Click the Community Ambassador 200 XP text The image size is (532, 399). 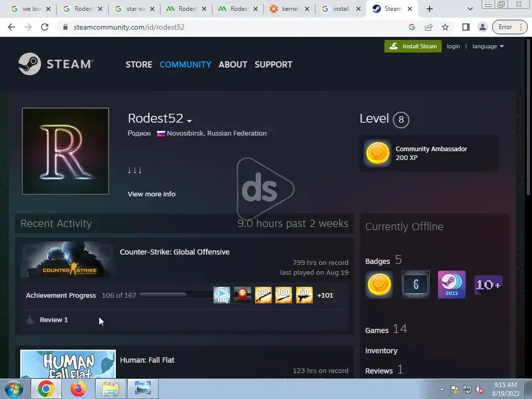431,153
